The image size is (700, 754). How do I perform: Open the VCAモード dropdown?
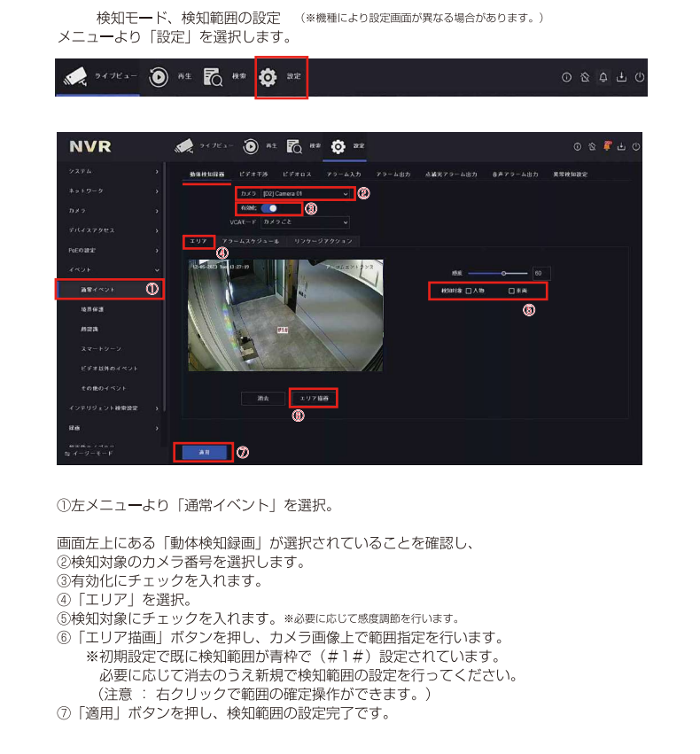305,222
